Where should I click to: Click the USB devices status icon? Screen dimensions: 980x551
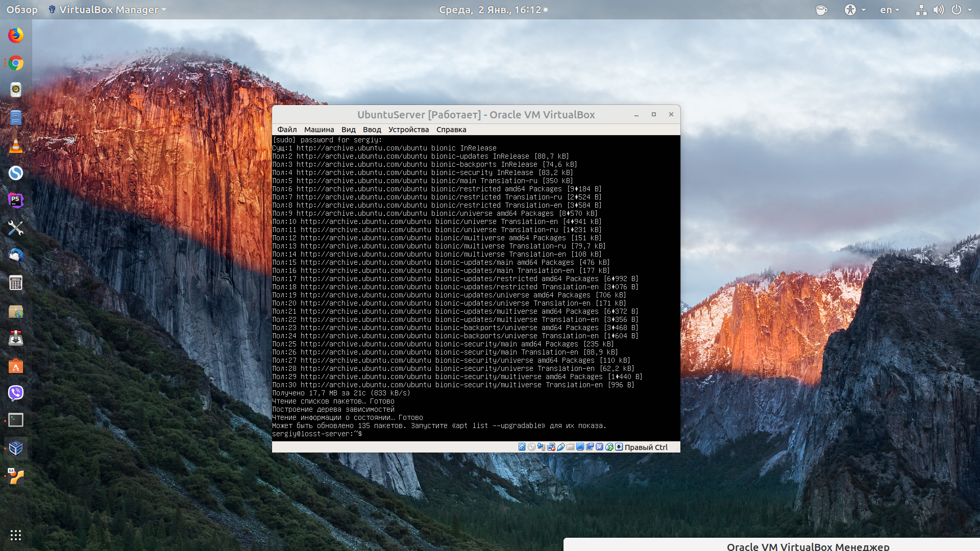coord(560,447)
